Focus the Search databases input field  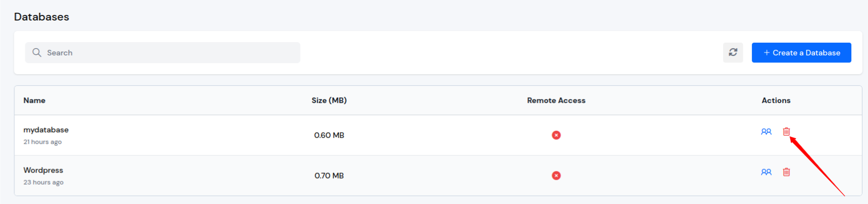click(163, 53)
